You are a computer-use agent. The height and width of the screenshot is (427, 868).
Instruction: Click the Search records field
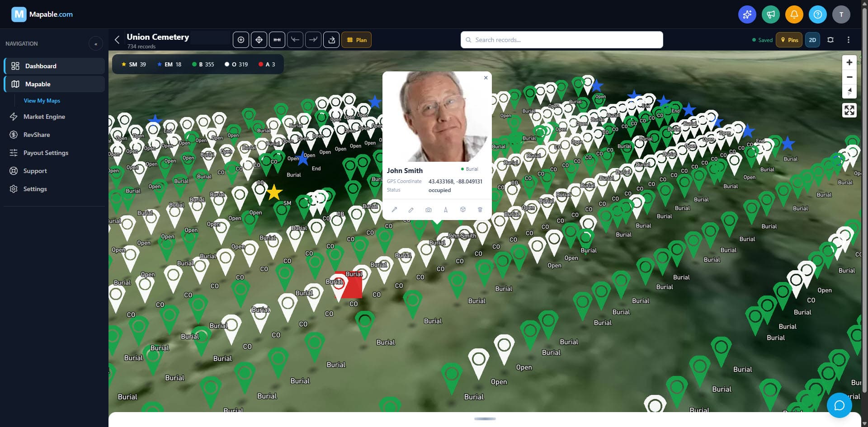coord(561,40)
